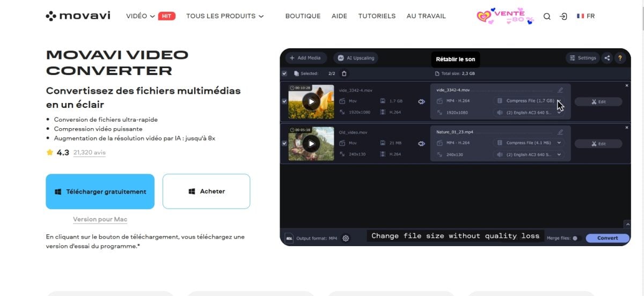Click the sign-in icon in header
Image resolution: width=644 pixels, height=296 pixels.
tap(563, 17)
